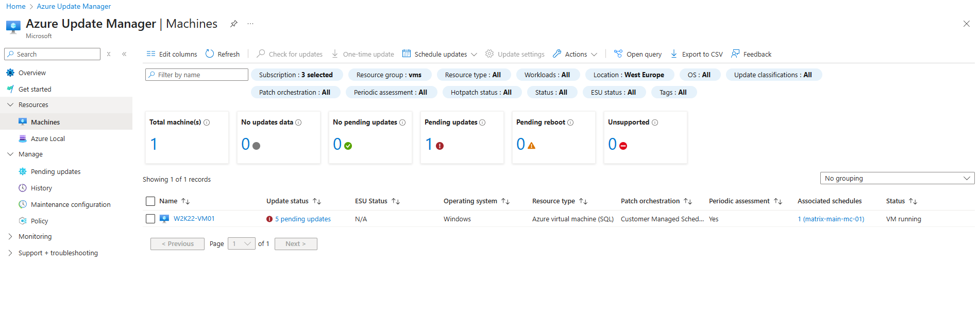Click the Home breadcrumb

16,6
